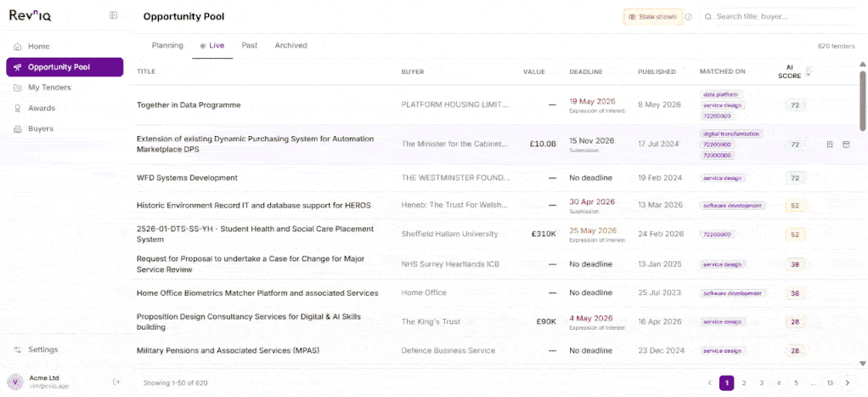Go to page 2

click(x=744, y=383)
